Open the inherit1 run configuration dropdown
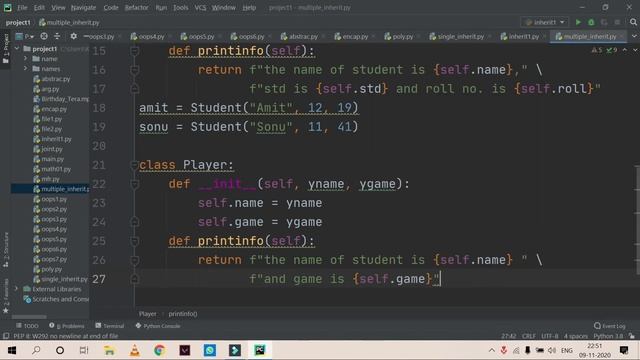The width and height of the screenshot is (640, 360). tap(545, 22)
